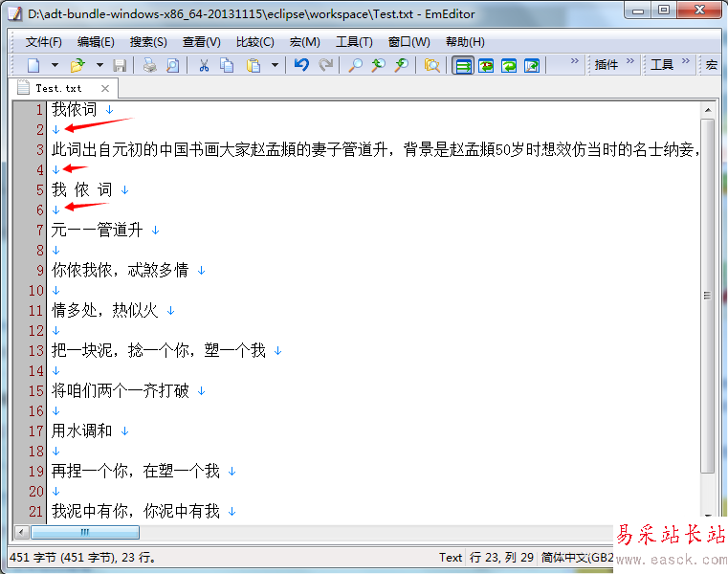Expand the 工具 toolbar overflow chevron
The height and width of the screenshot is (574, 728).
686,61
